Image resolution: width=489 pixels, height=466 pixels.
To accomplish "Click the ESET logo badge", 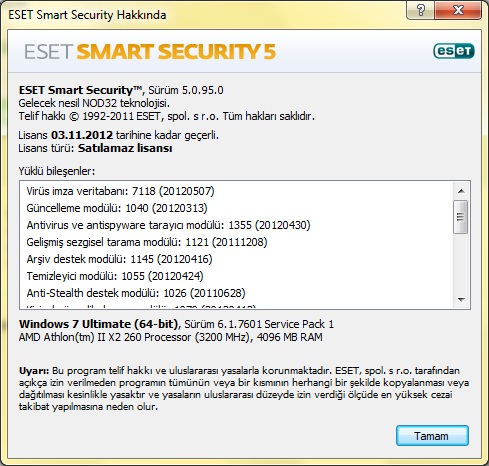I will pos(454,51).
